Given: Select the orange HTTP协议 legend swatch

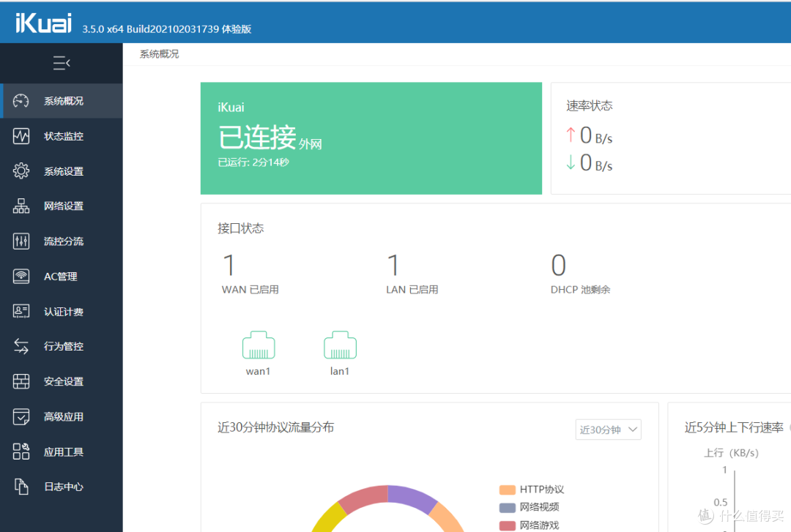Looking at the screenshot, I should [506, 489].
